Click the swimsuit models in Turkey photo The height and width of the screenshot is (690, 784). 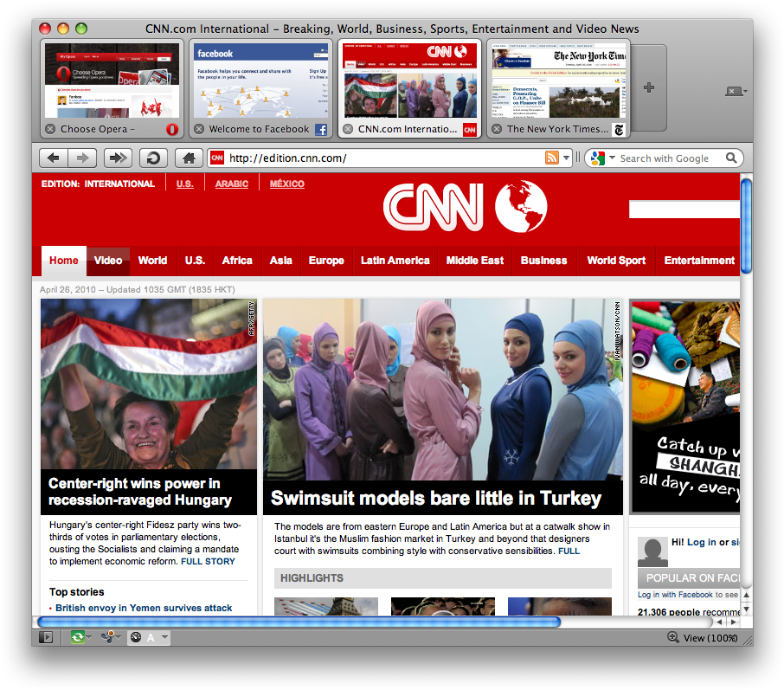tap(442, 390)
